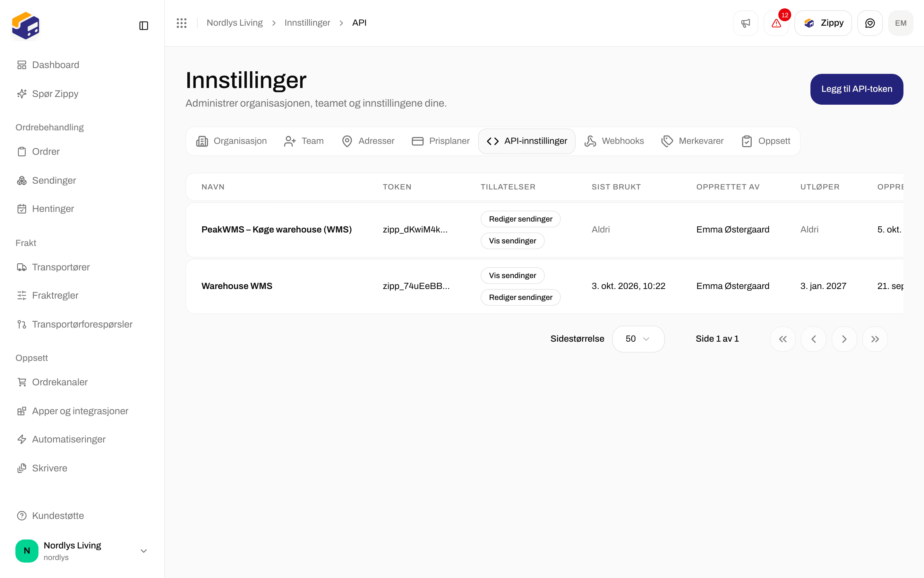Click the Zipp logo in sidebar

click(x=26, y=26)
